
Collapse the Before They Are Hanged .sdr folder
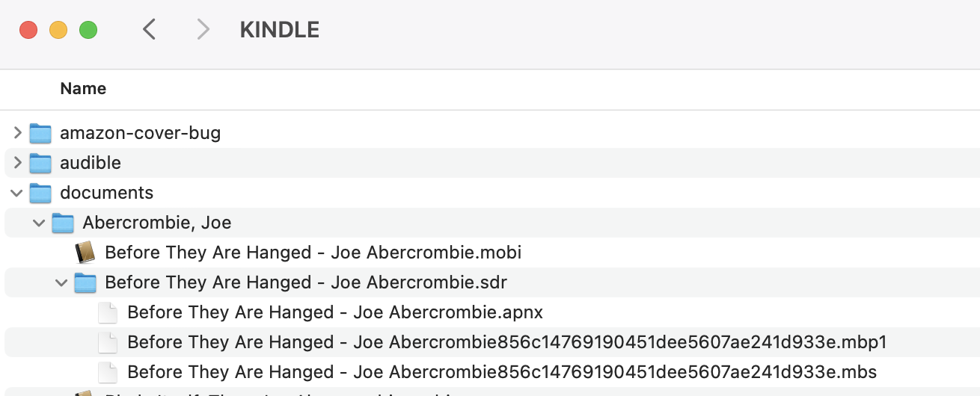point(62,282)
